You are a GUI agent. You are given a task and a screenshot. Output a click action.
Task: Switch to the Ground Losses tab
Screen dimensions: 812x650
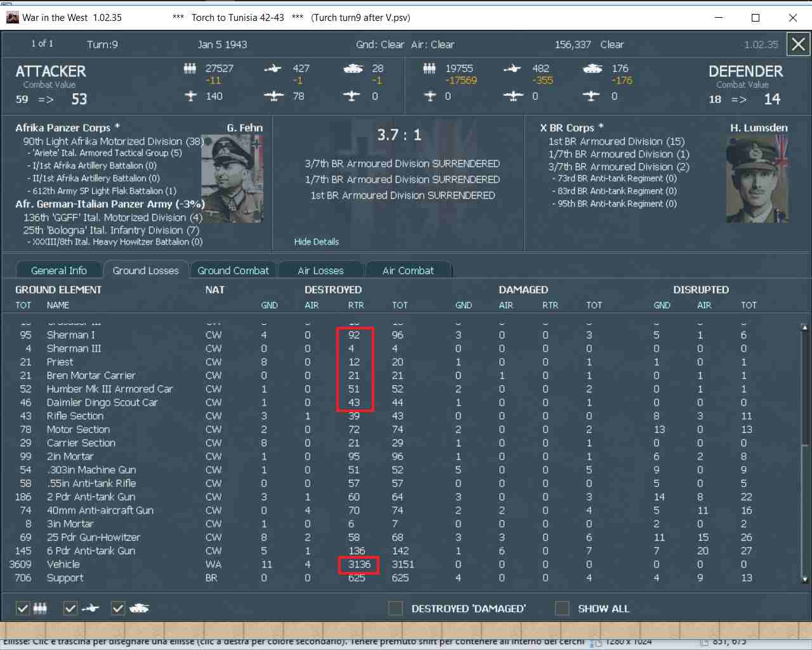(x=146, y=270)
